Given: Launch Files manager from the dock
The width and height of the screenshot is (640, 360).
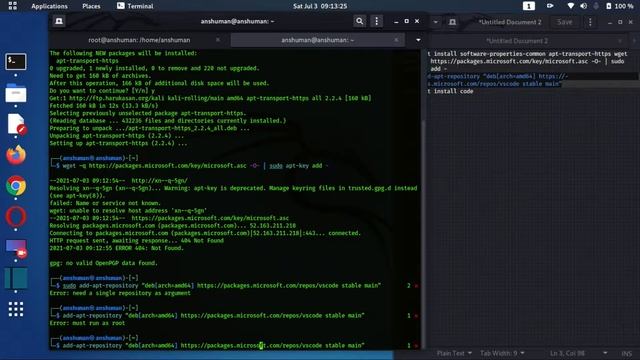Looking at the screenshot, I should coord(16,93).
